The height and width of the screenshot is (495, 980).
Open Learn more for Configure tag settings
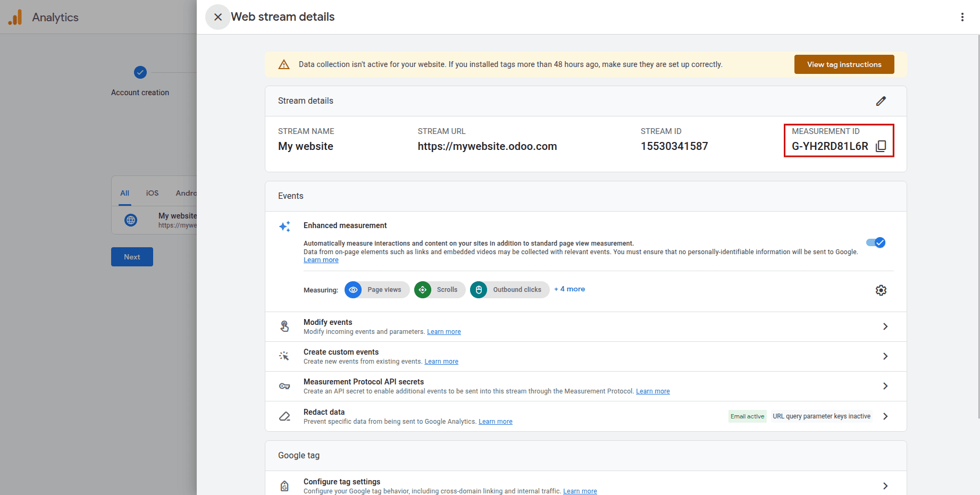580,491
